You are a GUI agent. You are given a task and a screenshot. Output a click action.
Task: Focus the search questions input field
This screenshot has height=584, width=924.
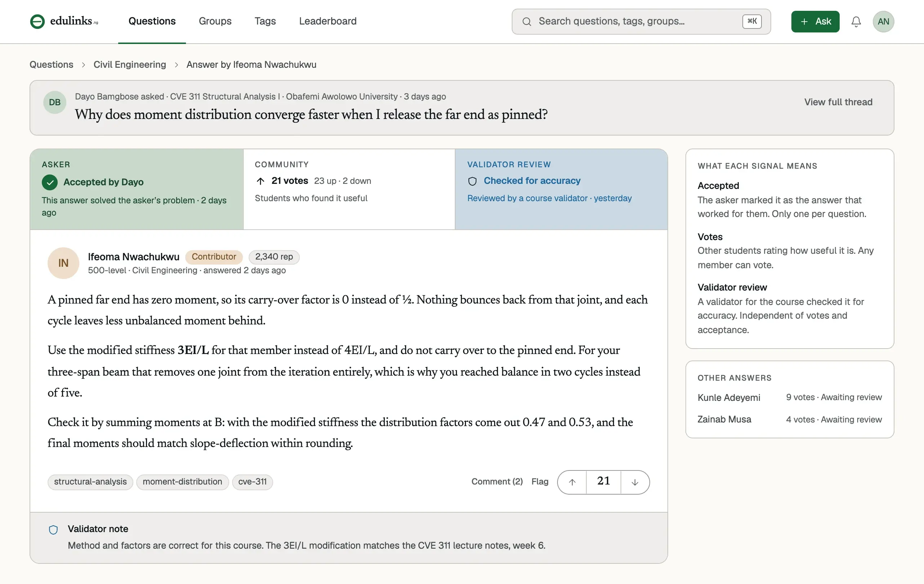coord(641,22)
